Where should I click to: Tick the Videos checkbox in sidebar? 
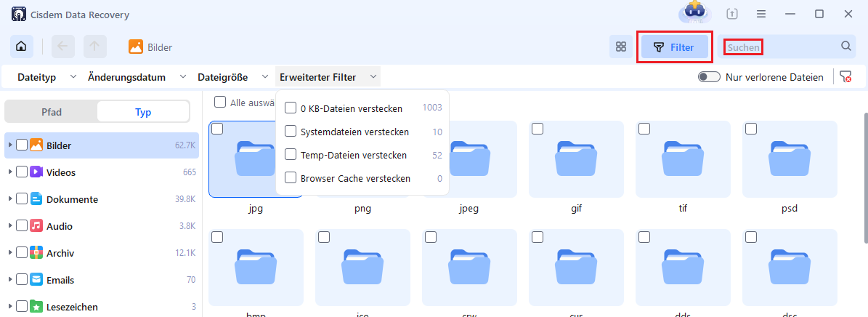point(22,172)
